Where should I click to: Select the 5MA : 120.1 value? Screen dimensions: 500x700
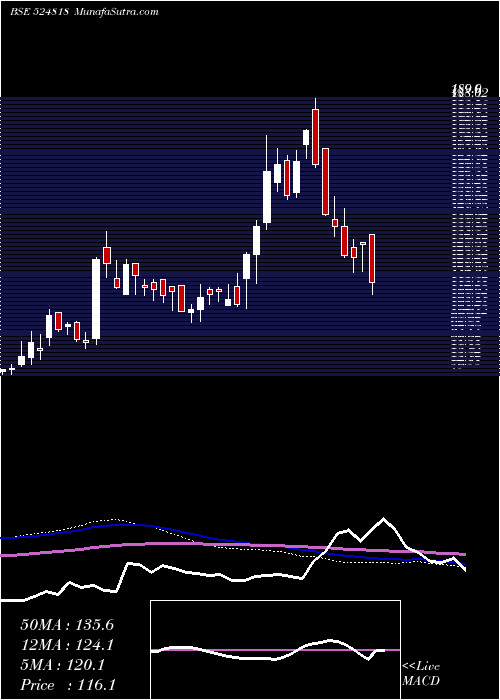pos(63,665)
